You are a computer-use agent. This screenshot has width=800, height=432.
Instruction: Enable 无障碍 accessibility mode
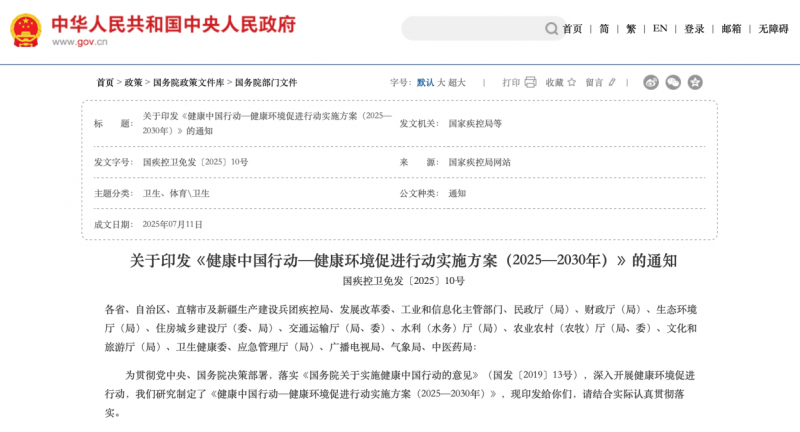click(x=773, y=29)
